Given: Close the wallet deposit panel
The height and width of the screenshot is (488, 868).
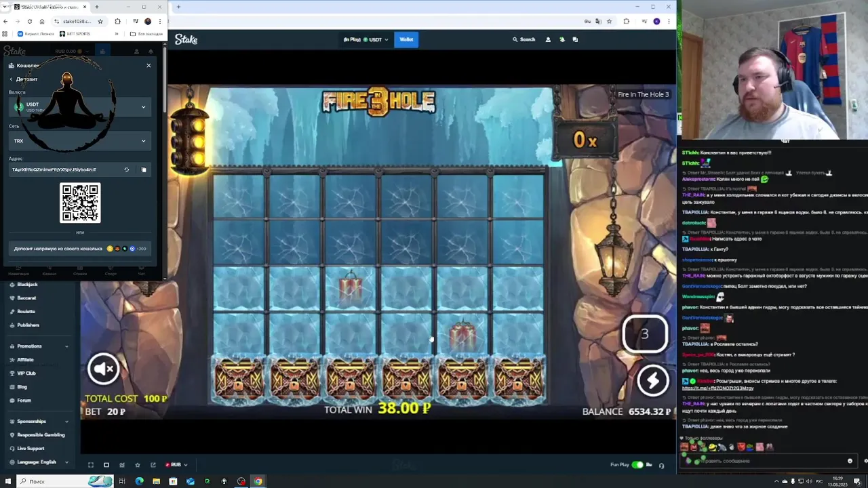Looking at the screenshot, I should pos(149,66).
